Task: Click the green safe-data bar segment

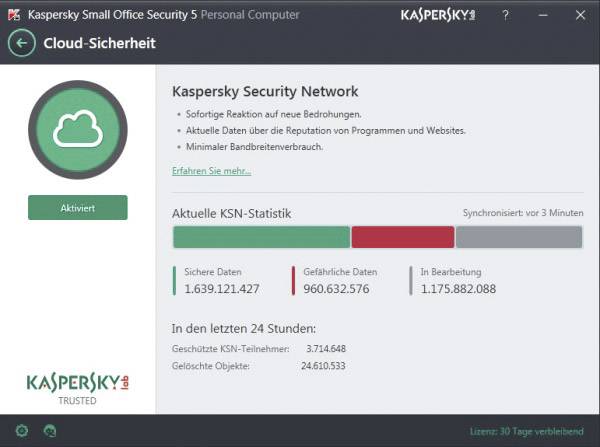Action: (x=261, y=237)
